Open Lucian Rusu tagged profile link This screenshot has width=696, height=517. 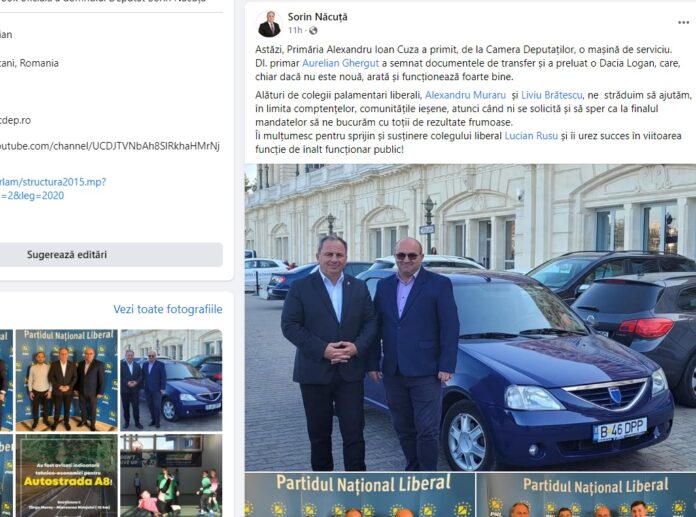point(531,136)
